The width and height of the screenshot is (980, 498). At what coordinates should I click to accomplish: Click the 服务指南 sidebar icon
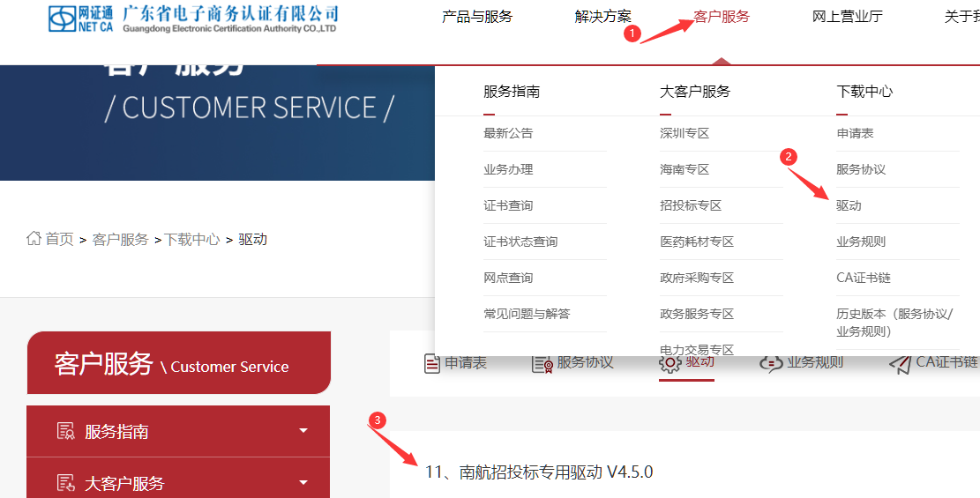point(65,431)
